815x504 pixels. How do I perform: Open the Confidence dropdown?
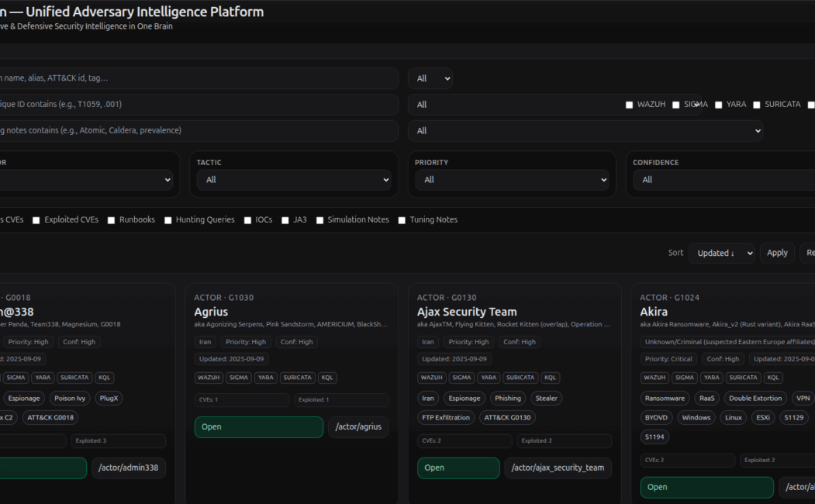click(724, 180)
